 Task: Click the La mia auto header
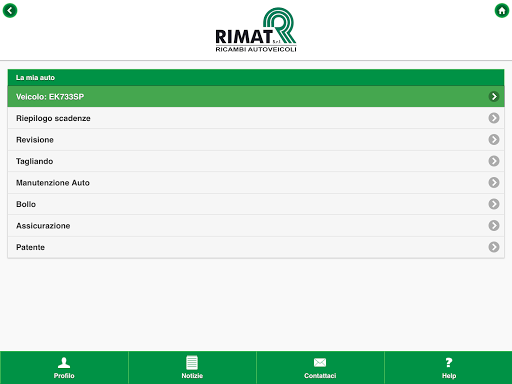tap(256, 77)
